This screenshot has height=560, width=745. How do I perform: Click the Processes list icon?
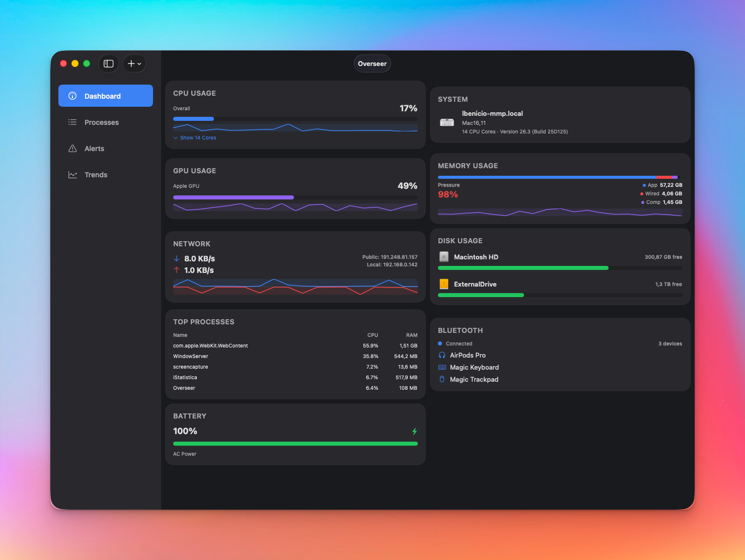pyautogui.click(x=72, y=122)
